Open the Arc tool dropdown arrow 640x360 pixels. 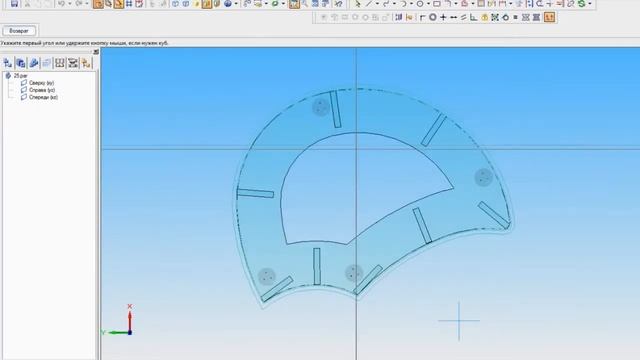point(411,4)
